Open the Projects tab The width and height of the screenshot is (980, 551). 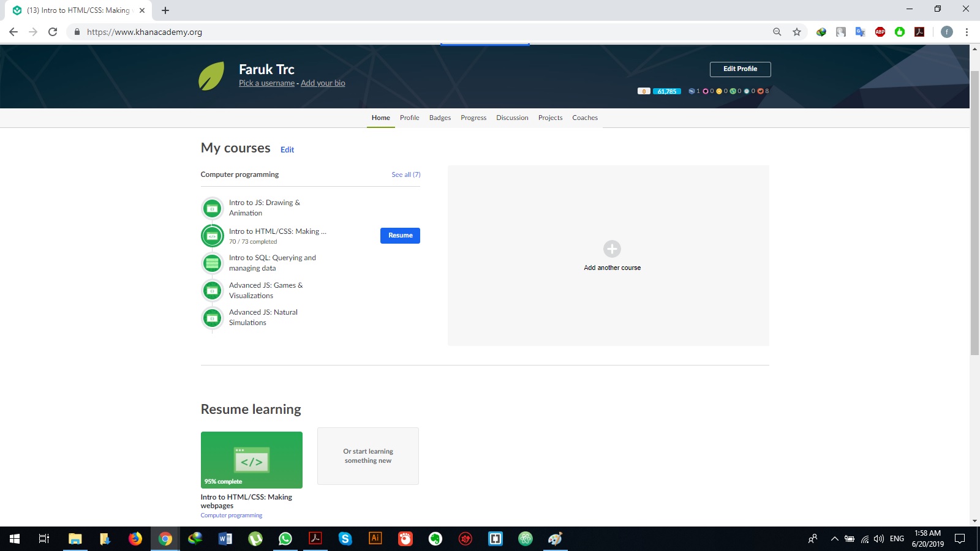click(551, 118)
